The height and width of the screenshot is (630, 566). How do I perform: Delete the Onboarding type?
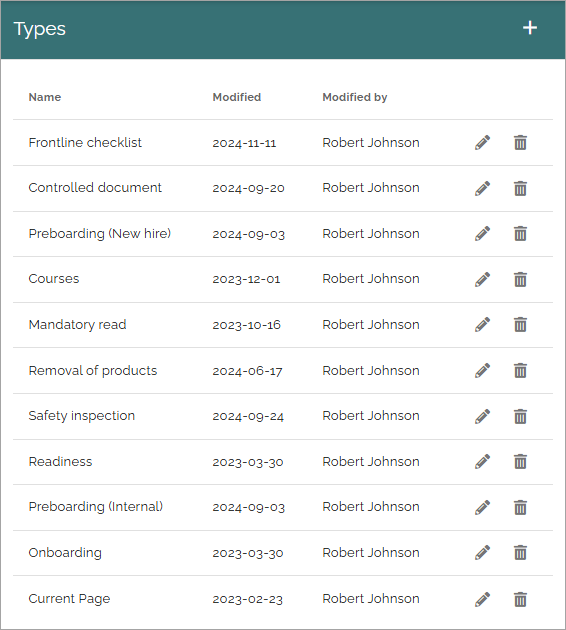tap(520, 553)
